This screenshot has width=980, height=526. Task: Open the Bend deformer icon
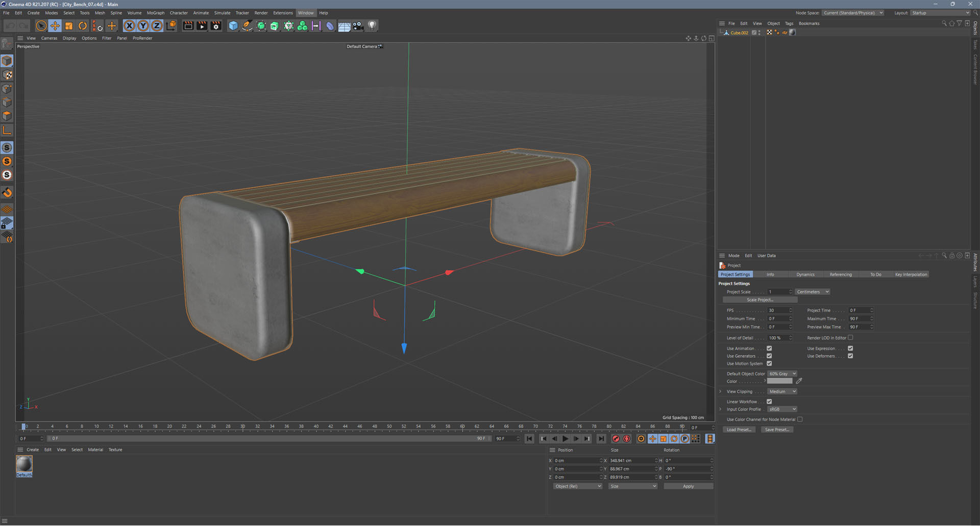tap(330, 26)
